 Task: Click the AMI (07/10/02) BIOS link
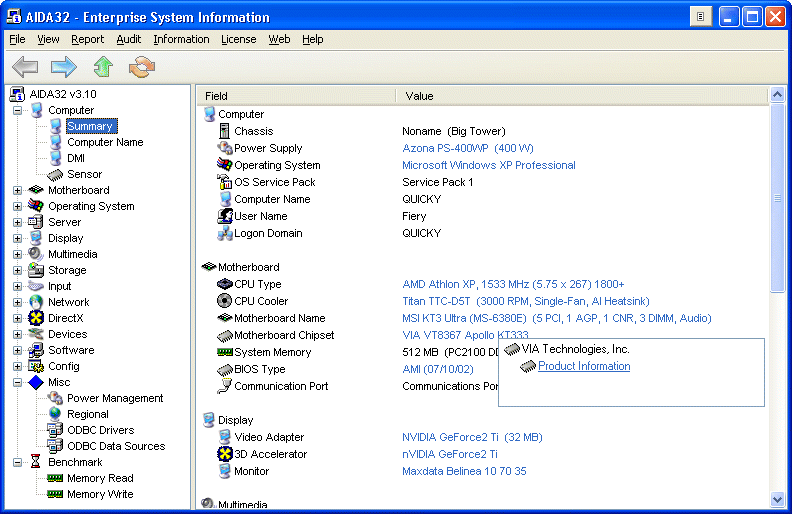[x=438, y=369]
